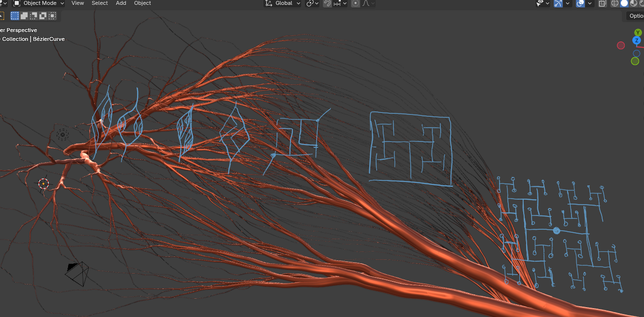
Task: Choose the Subtract Selection mode icon
Action: [34, 16]
